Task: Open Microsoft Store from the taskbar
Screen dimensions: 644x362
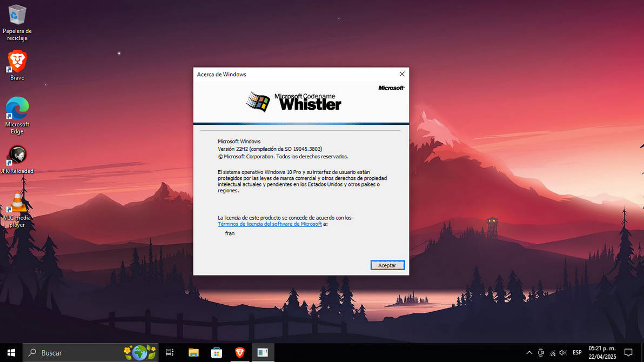Action: (x=217, y=353)
